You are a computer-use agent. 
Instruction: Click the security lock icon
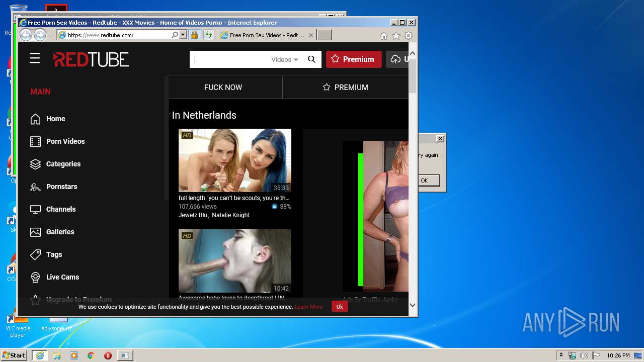(x=194, y=35)
